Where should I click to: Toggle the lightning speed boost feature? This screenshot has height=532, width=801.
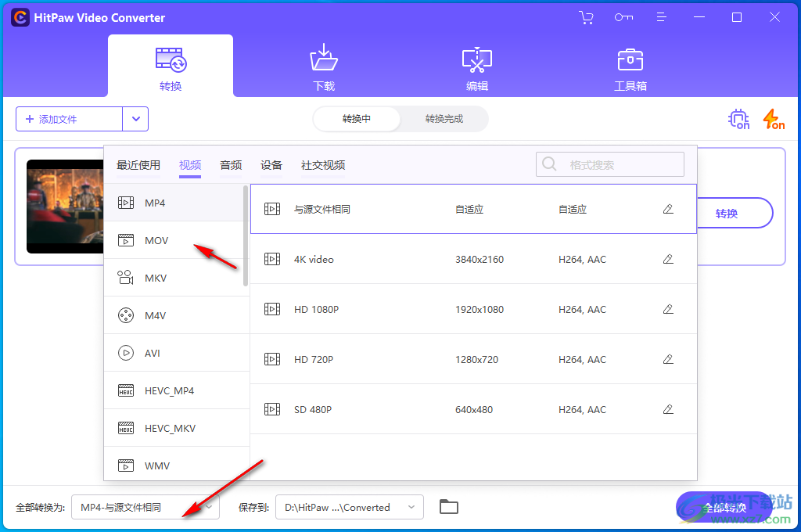pos(772,119)
